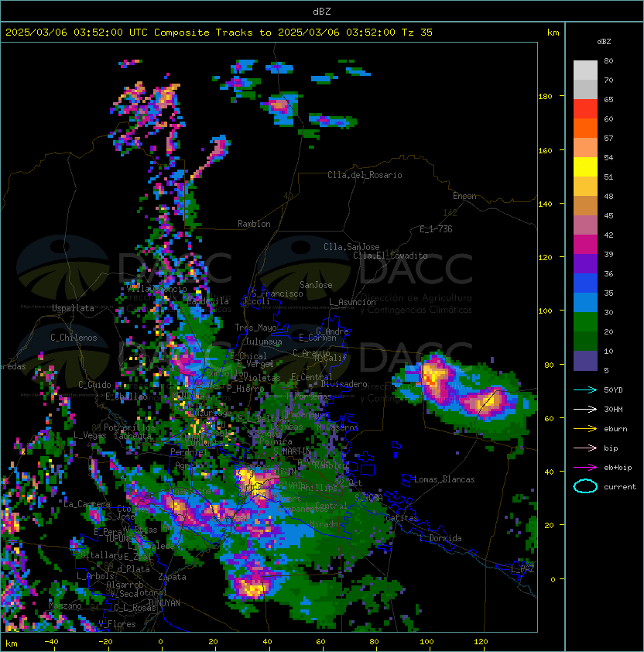
Task: Click the 'L_Asuncion' map label
Action: pyautogui.click(x=352, y=302)
